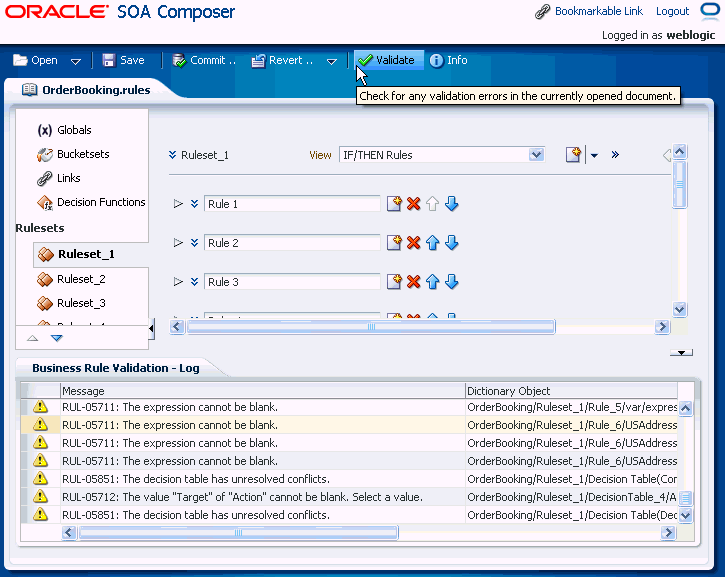Move Rule 1 down
725x577 pixels.
point(452,203)
